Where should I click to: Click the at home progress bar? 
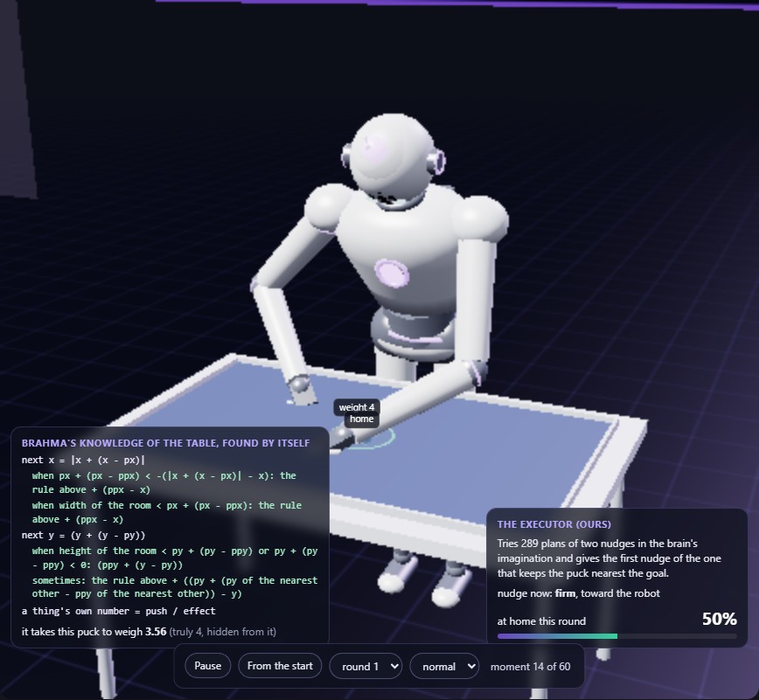[x=617, y=636]
